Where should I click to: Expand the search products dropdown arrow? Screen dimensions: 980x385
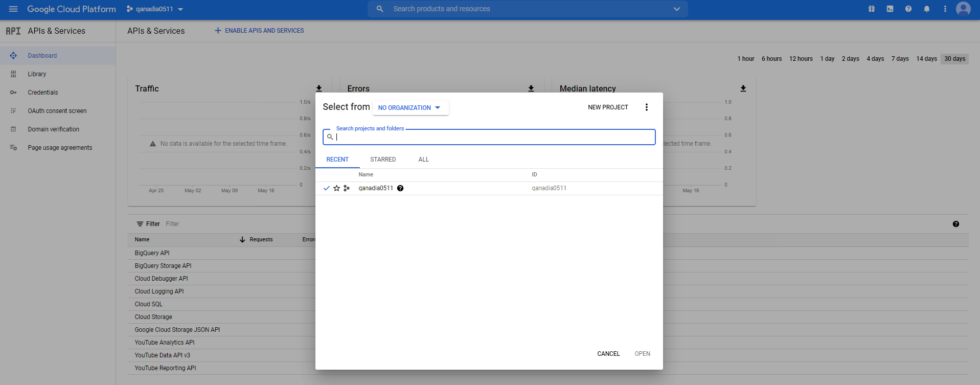[x=677, y=9]
